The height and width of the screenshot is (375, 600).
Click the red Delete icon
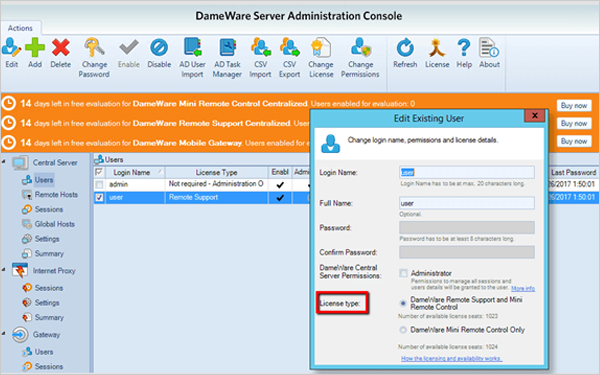pyautogui.click(x=60, y=53)
